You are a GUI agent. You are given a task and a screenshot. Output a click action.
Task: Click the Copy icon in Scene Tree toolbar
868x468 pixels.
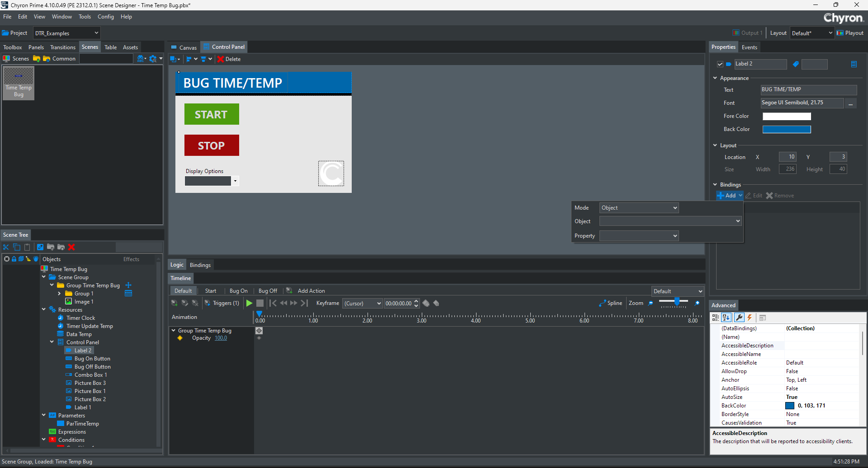17,247
